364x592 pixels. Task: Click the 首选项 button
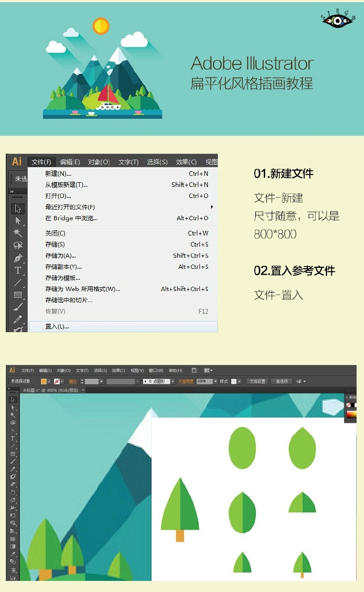click(x=282, y=381)
